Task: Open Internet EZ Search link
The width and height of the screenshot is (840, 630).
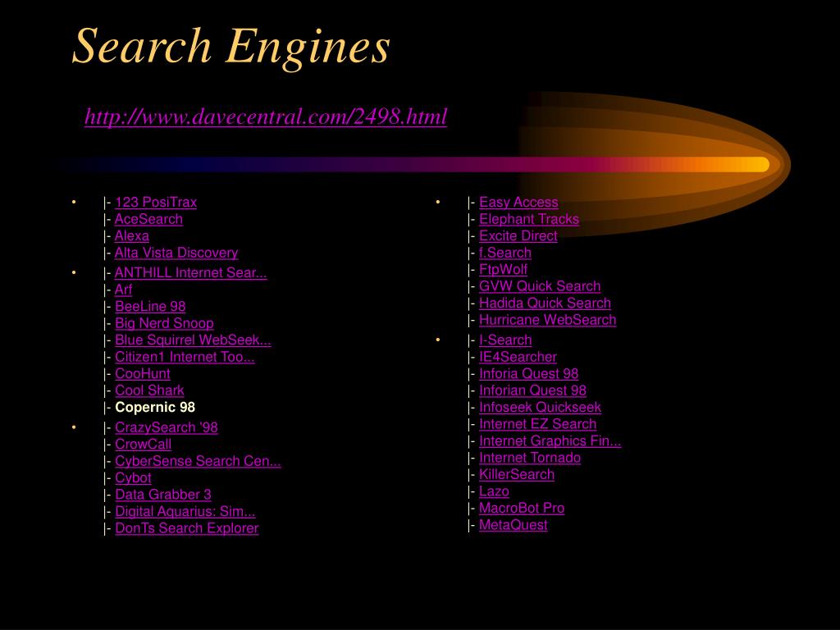Action: point(537,424)
